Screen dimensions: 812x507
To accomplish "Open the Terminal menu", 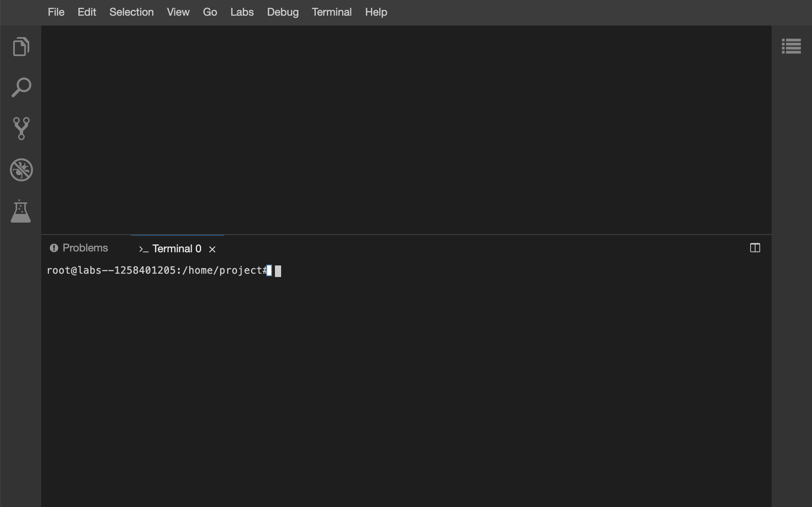I will [332, 12].
